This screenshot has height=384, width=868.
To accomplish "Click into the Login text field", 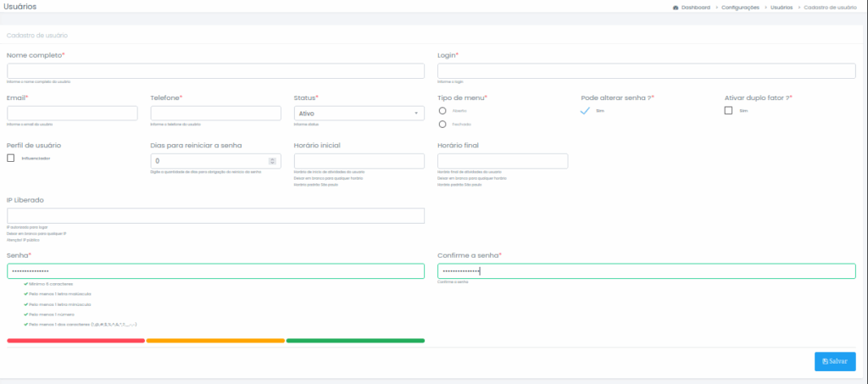I will 646,71.
